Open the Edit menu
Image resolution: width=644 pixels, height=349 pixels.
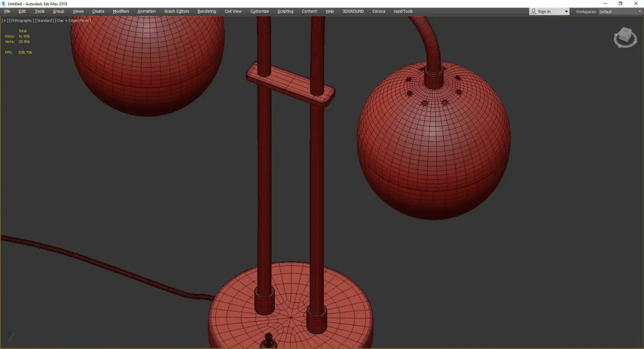pos(22,11)
